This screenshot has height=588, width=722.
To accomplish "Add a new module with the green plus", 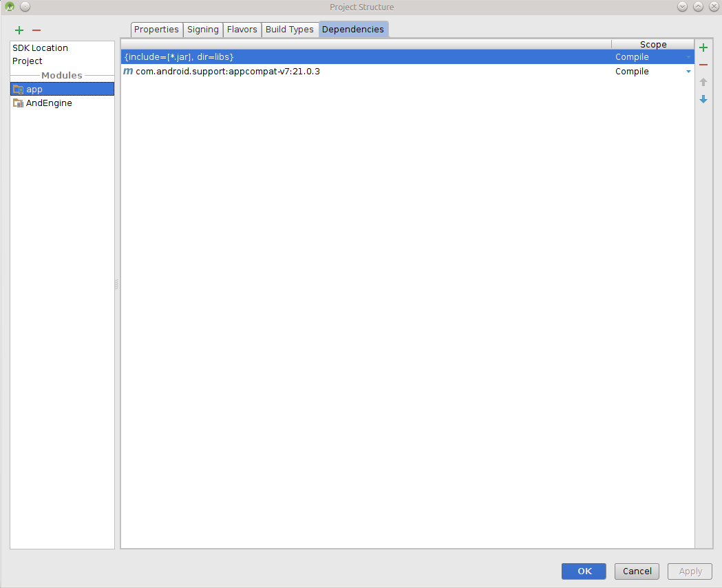I will point(19,30).
